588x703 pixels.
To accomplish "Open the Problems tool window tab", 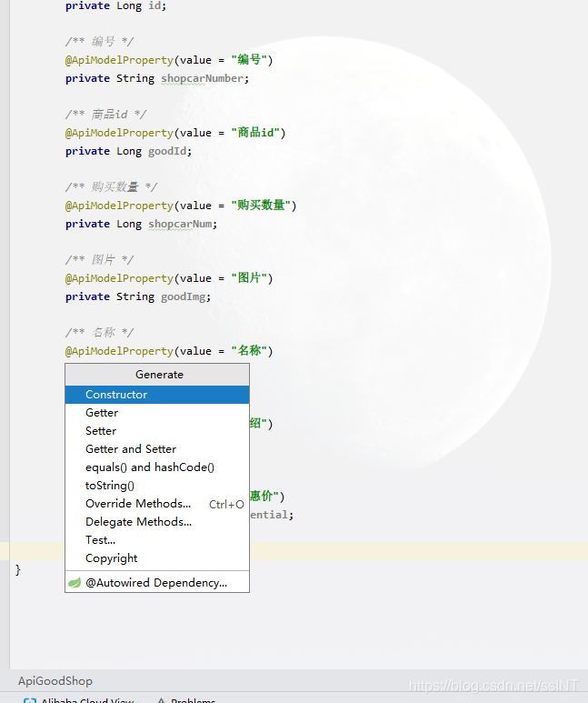I will (x=193, y=700).
